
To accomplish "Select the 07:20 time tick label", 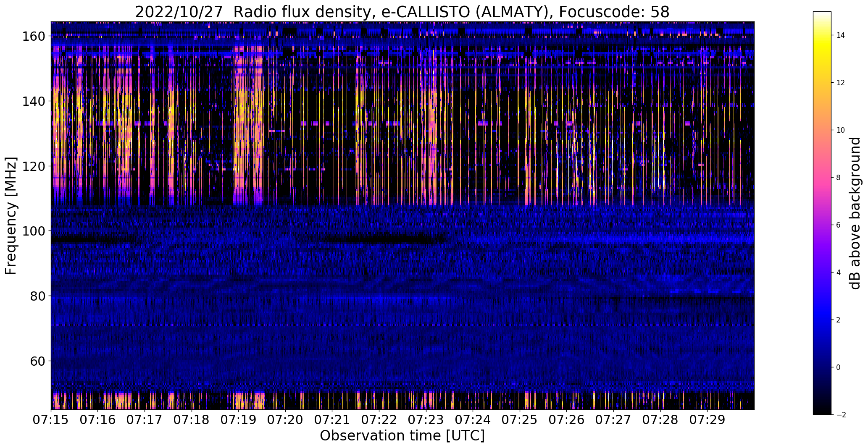I will point(285,420).
